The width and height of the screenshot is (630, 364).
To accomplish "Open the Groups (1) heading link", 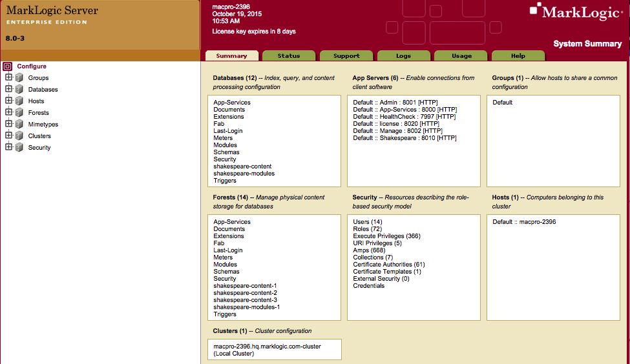I will pyautogui.click(x=508, y=78).
